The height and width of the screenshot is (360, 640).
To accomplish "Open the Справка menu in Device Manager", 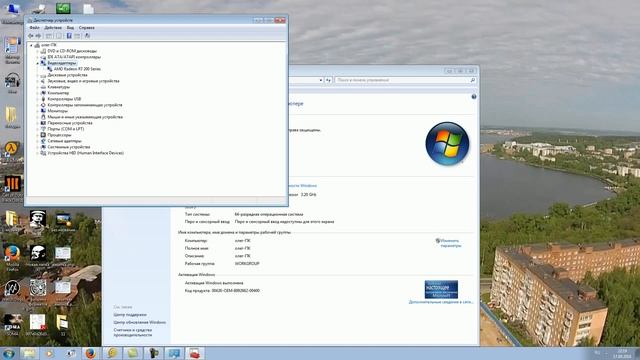I will click(x=87, y=28).
